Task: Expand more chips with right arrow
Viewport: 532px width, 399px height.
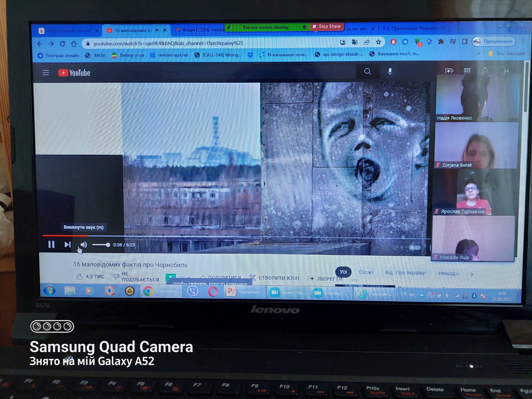Action: tap(471, 274)
